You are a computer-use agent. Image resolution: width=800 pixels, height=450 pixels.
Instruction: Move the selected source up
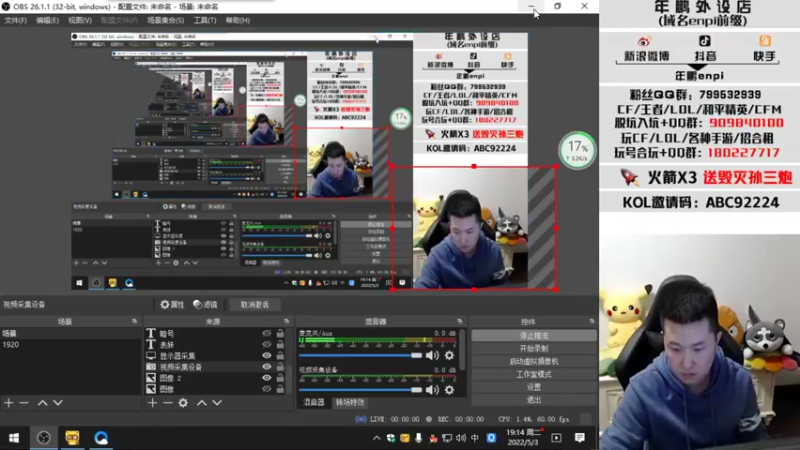coord(202,403)
